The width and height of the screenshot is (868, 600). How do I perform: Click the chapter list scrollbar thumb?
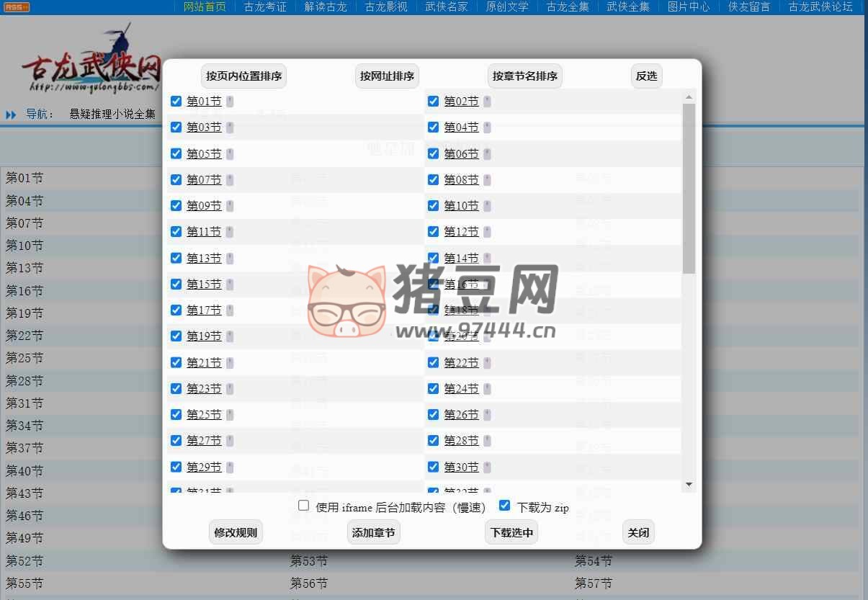click(689, 187)
